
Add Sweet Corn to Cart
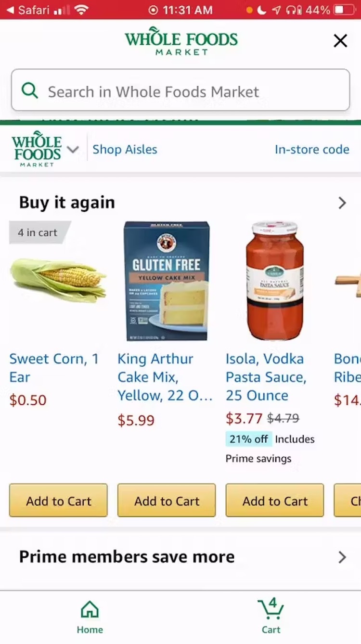(58, 500)
